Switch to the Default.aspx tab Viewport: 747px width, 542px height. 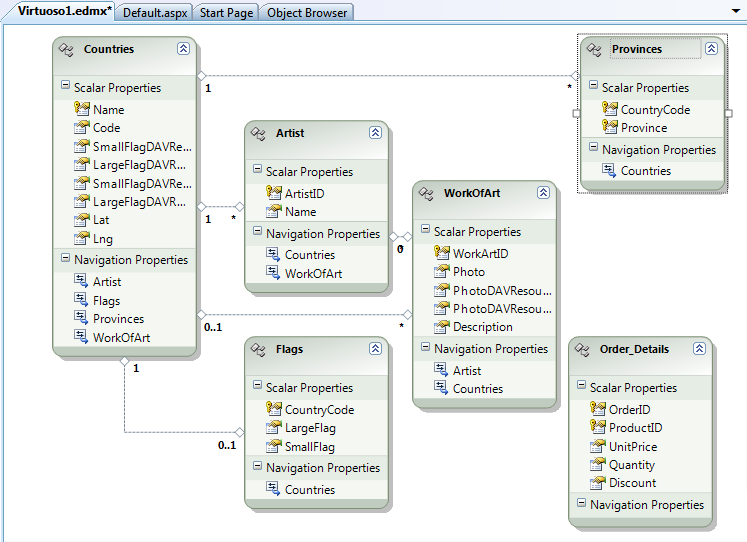pyautogui.click(x=155, y=13)
